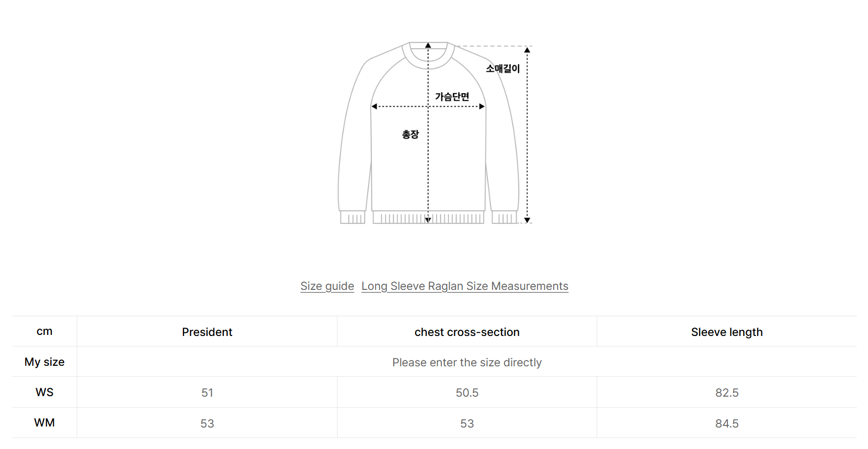Open Long Sleeve Raglan Size Measurements link
868x449 pixels.
click(464, 286)
